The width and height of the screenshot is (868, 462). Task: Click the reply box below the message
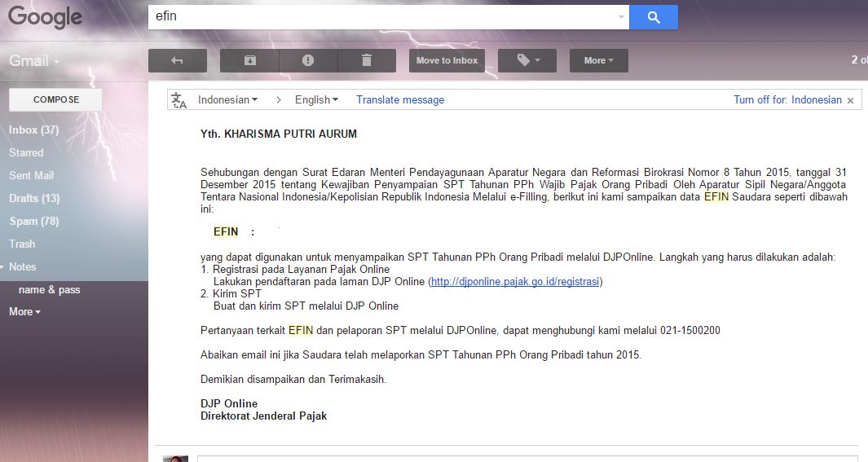pos(527,459)
